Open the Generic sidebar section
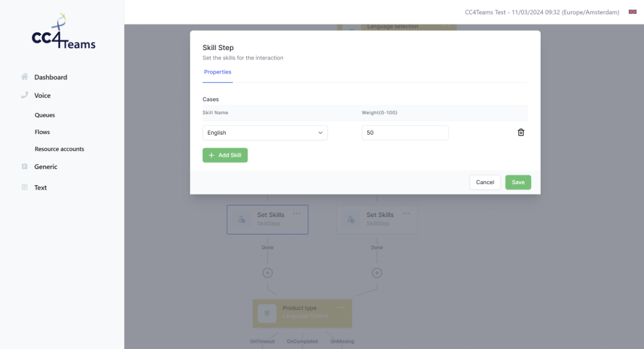This screenshot has width=644, height=349. [x=46, y=166]
